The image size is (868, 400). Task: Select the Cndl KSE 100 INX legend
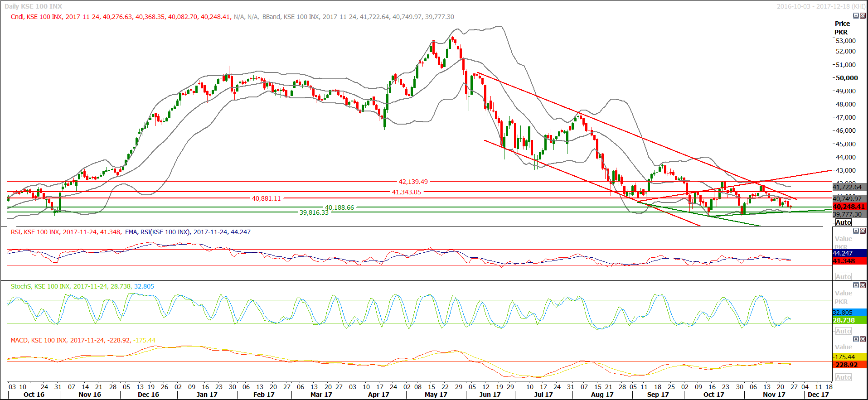pos(37,17)
